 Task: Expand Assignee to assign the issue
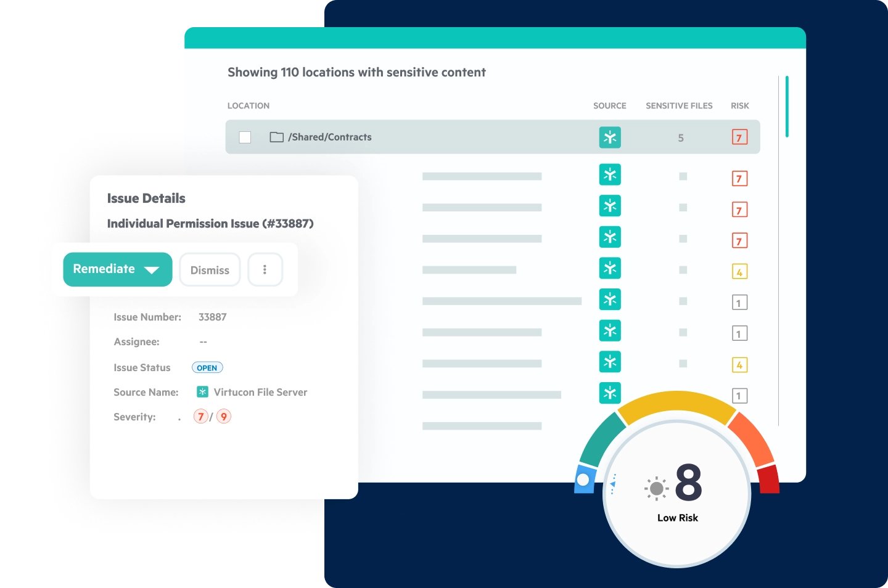pos(203,341)
